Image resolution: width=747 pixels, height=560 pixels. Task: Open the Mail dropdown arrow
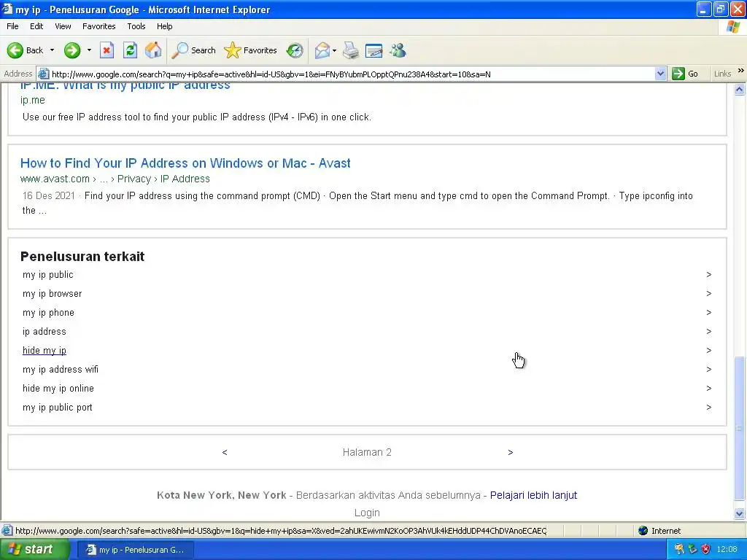334,50
